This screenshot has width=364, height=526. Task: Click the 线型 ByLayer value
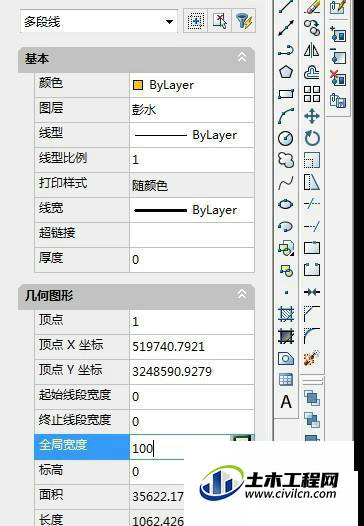coord(192,135)
